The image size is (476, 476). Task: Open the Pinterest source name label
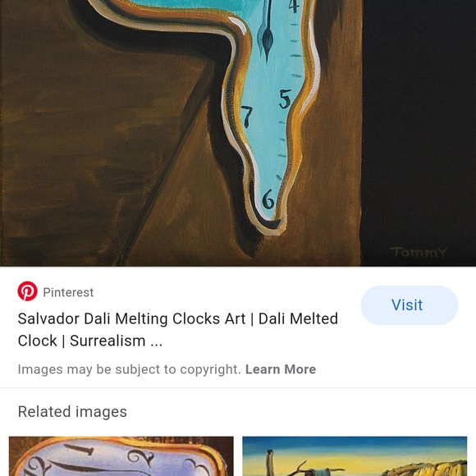(68, 292)
